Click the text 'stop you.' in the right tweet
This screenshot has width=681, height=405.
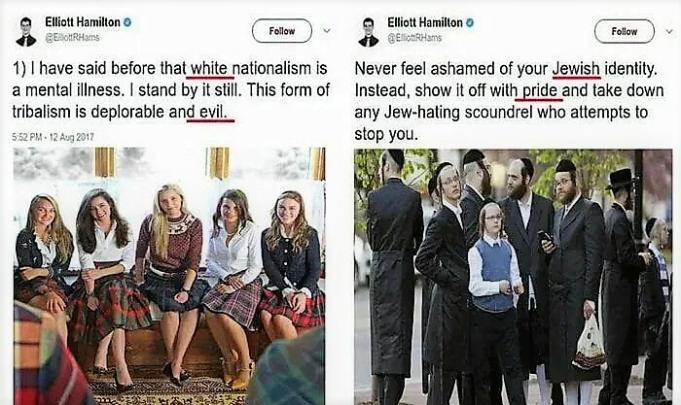386,134
